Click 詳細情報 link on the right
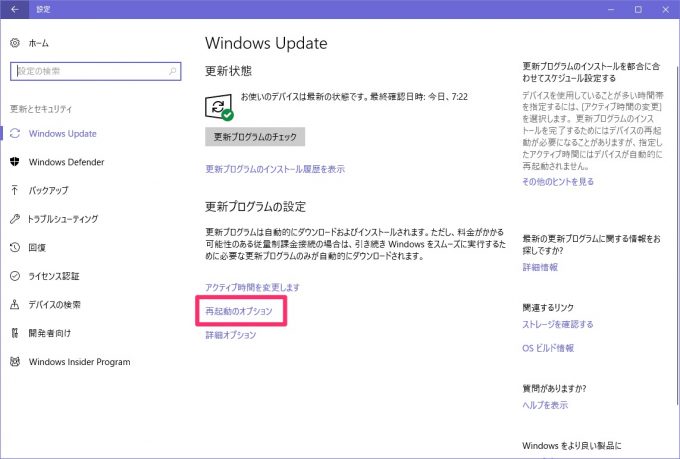This screenshot has width=680, height=459. 540,267
